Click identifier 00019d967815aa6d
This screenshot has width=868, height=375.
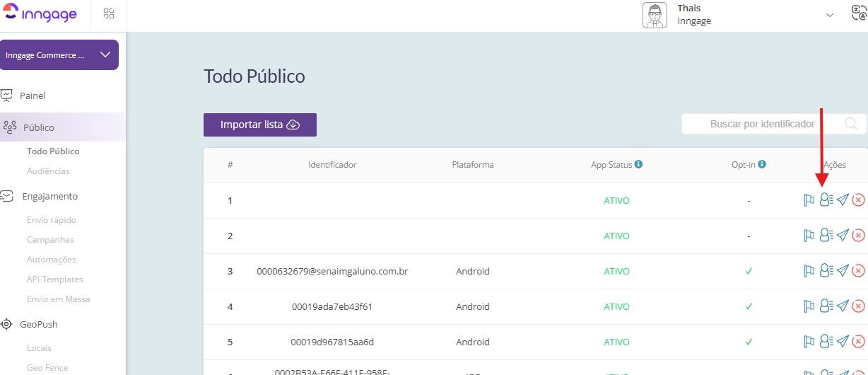(x=332, y=342)
